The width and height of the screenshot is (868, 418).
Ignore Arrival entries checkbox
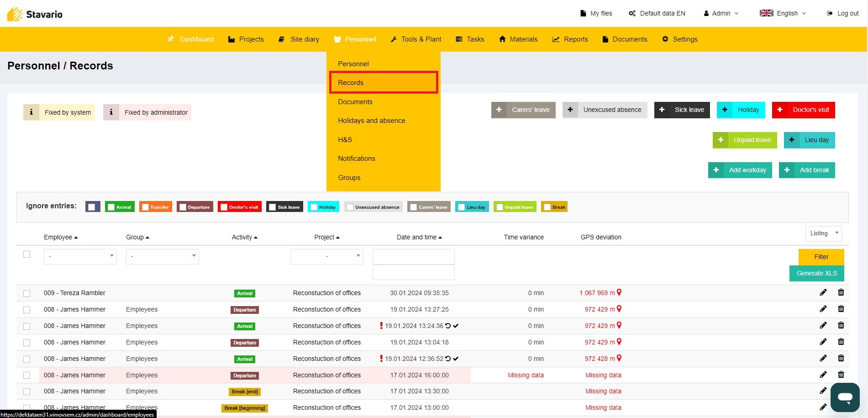[x=111, y=207]
